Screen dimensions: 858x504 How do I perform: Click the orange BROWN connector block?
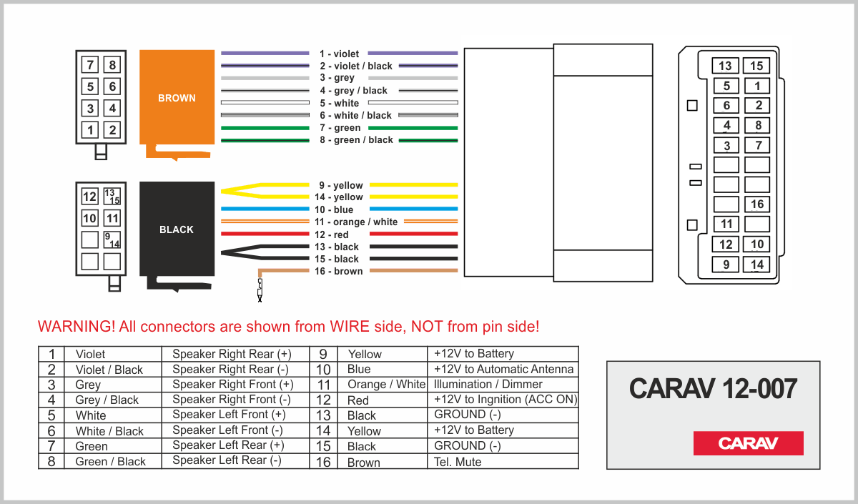pyautogui.click(x=177, y=99)
